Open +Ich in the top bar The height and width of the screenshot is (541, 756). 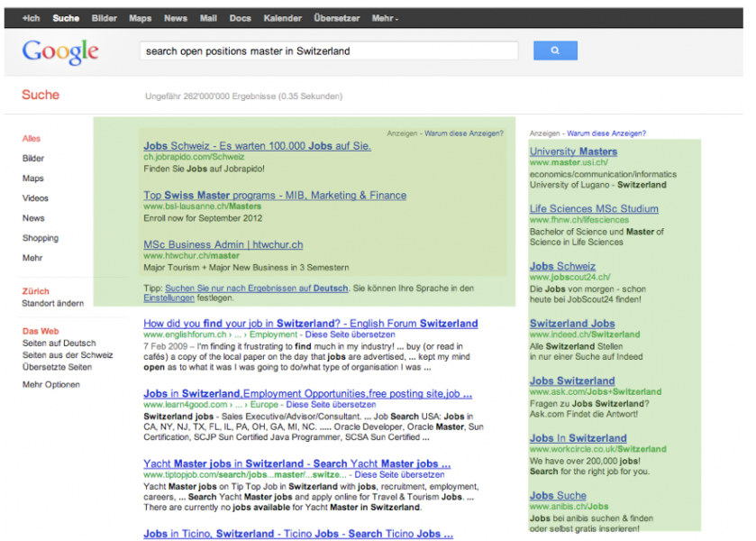click(31, 18)
